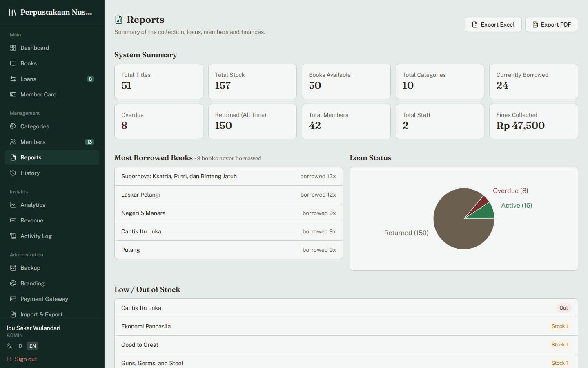Click Ekonomi Pancasila in low stock list
Image resolution: width=588 pixels, height=368 pixels.
pos(346,326)
